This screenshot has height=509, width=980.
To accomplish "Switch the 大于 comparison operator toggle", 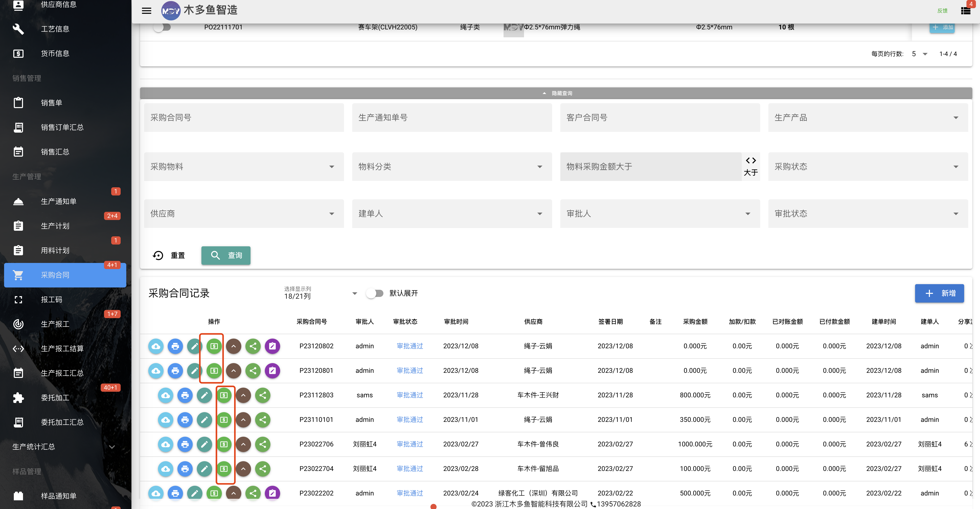I will [x=751, y=167].
